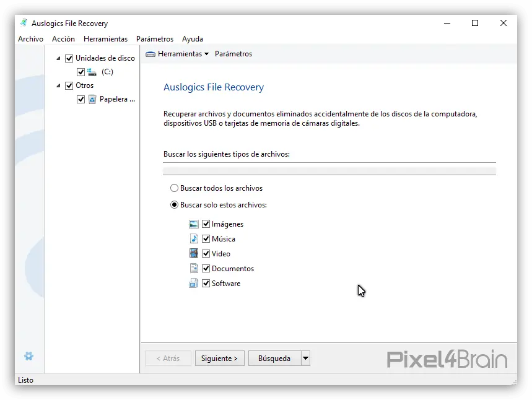Click the Software disk icon
This screenshot has height=400, width=532.
coord(193,284)
